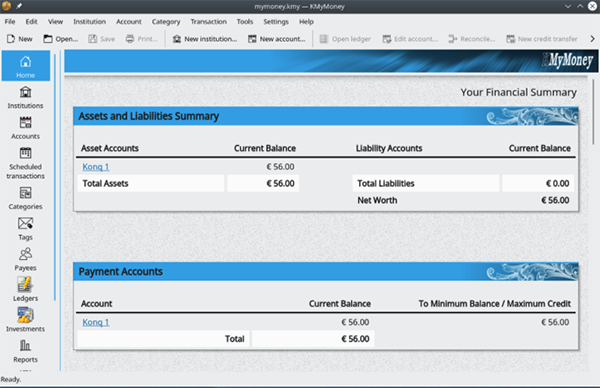
Task: Open Scheduled transactions view
Action: (25, 163)
